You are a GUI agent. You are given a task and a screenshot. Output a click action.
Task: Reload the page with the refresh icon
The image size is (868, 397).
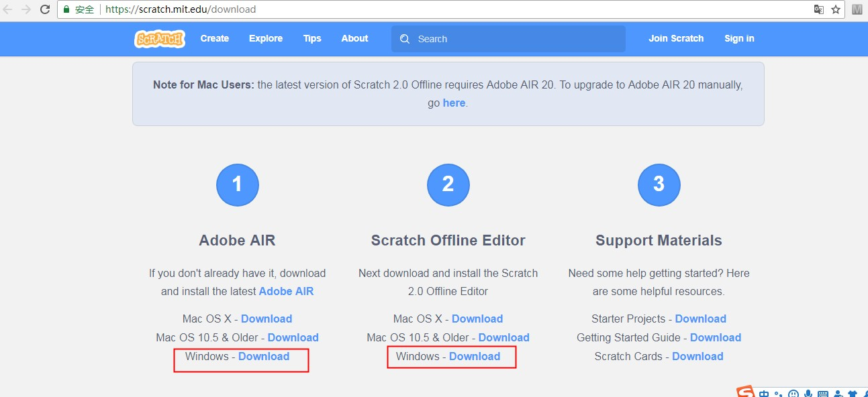point(45,9)
